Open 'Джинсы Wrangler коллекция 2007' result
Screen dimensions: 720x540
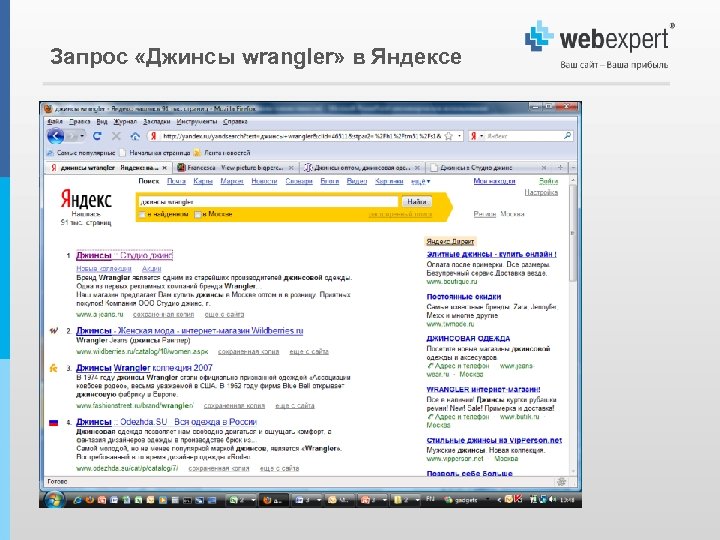[x=144, y=367]
